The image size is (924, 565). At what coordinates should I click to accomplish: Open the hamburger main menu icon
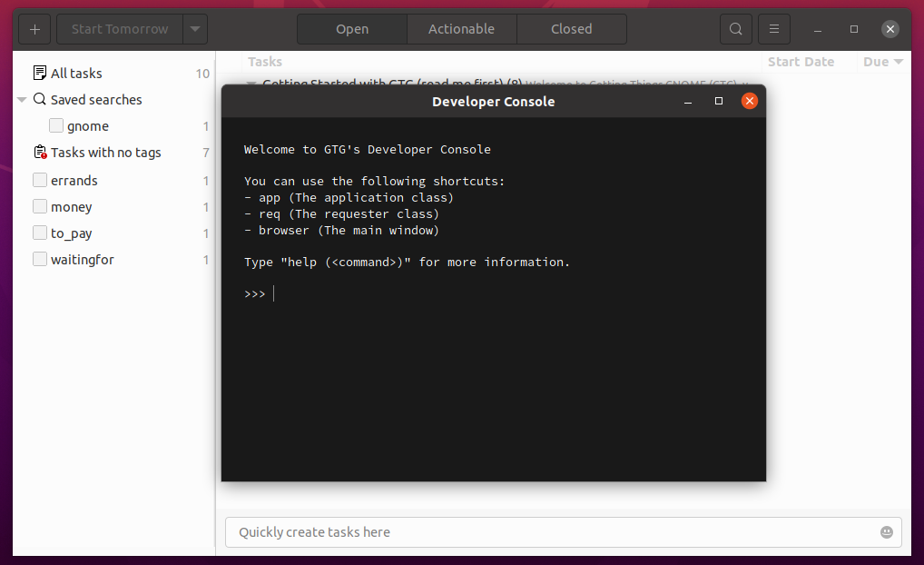pyautogui.click(x=774, y=29)
